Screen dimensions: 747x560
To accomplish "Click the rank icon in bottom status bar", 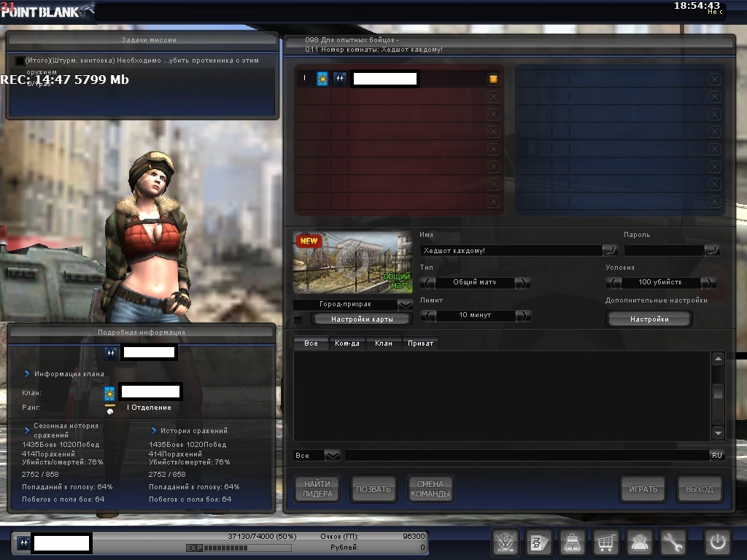I will pyautogui.click(x=23, y=542).
